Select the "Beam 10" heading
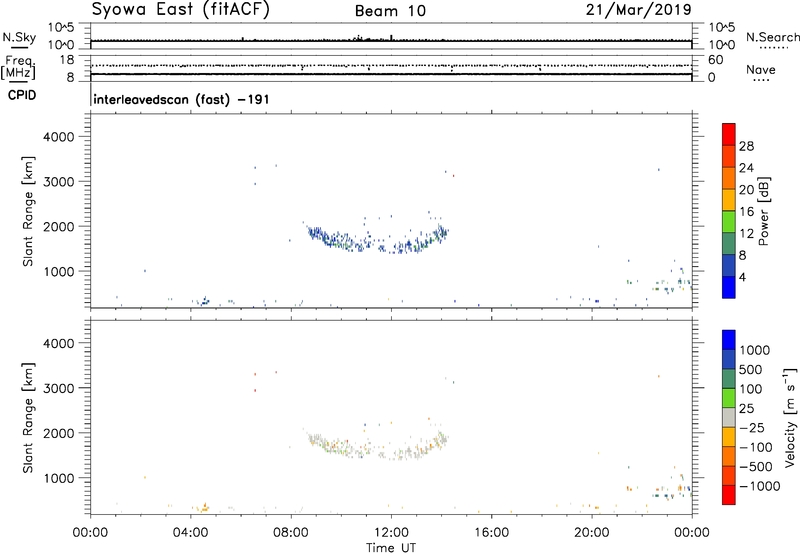800x554 pixels. coord(391,10)
